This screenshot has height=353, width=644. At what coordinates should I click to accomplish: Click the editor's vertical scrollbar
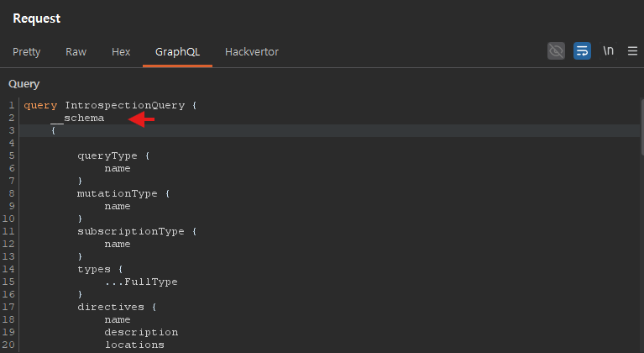pos(641,126)
